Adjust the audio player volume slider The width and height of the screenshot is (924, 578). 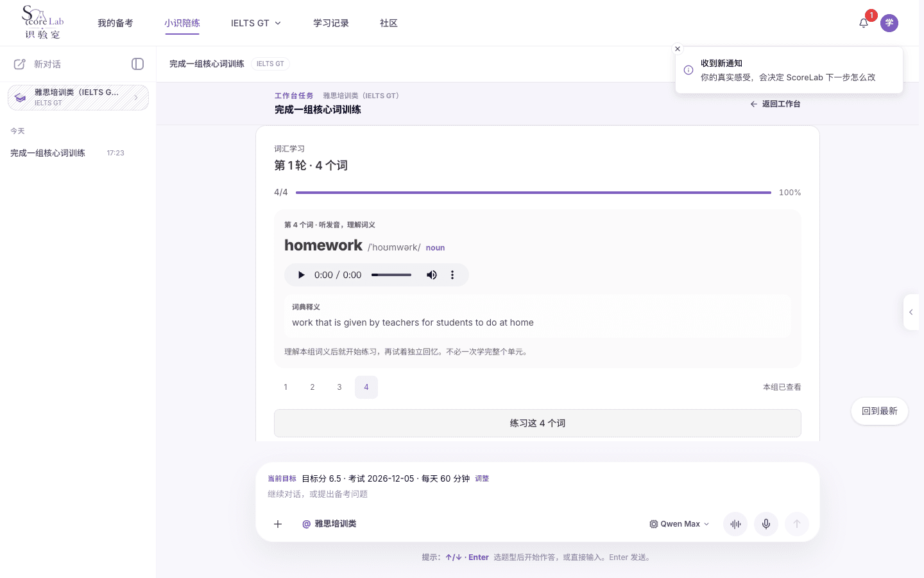click(391, 275)
